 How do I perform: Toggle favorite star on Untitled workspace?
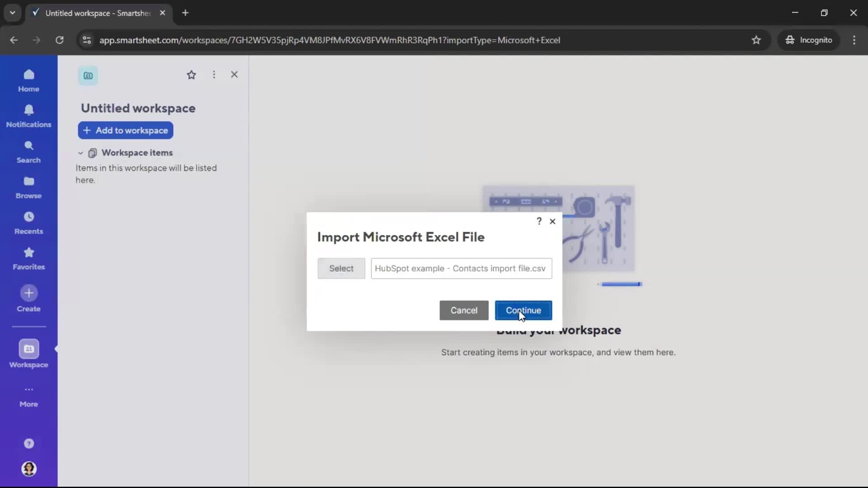tap(192, 75)
